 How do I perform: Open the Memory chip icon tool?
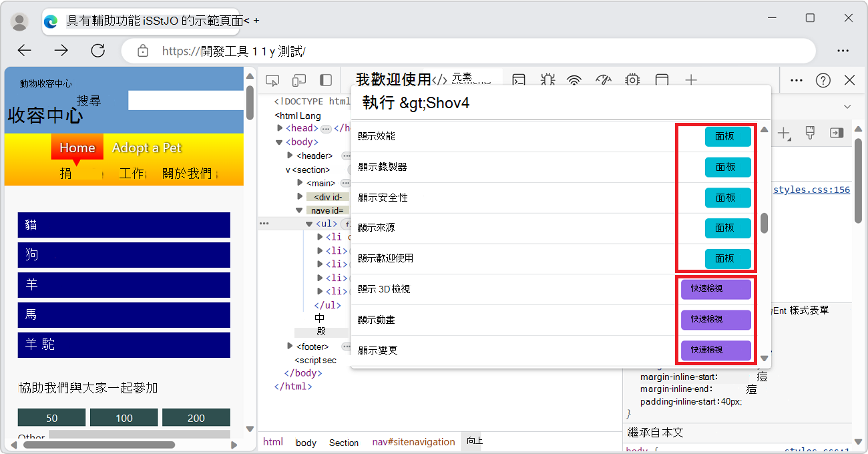(x=632, y=80)
